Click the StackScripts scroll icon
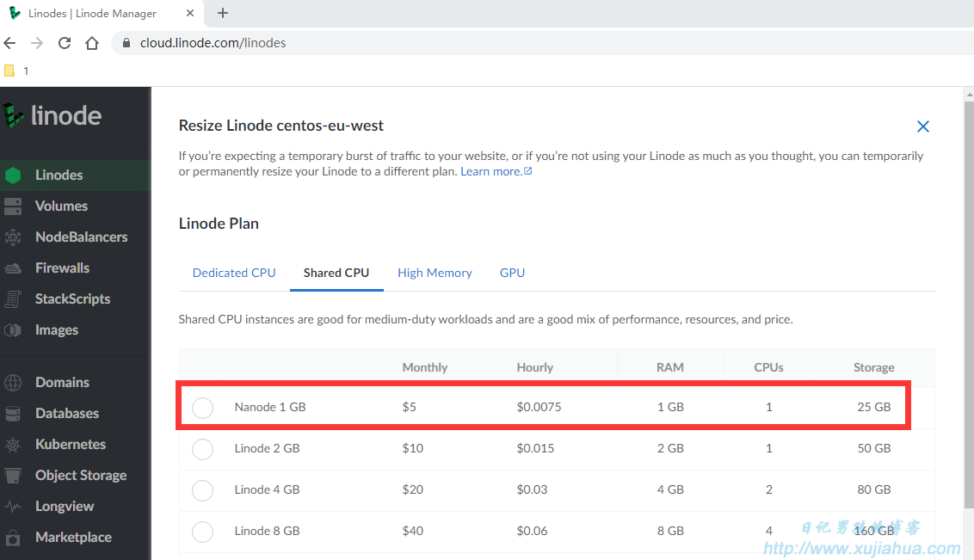 (12, 299)
